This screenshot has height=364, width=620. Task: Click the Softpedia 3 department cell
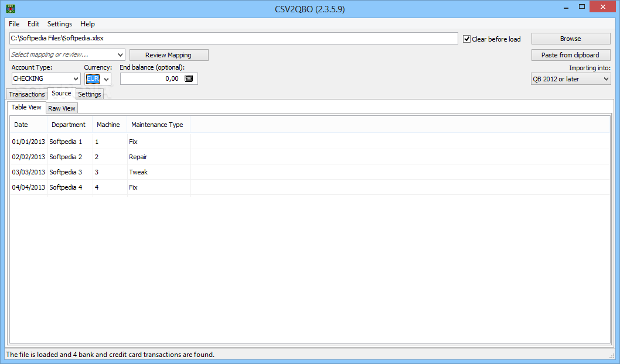click(x=70, y=172)
